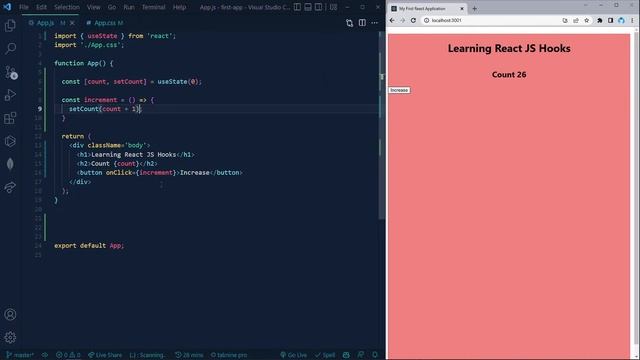Click Live Share in the status bar

point(105,355)
